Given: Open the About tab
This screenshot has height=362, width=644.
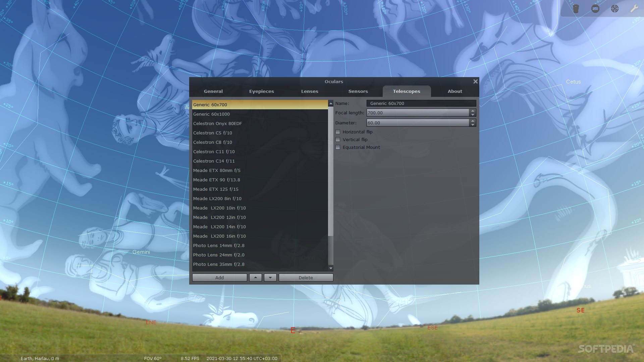Looking at the screenshot, I should 455,91.
